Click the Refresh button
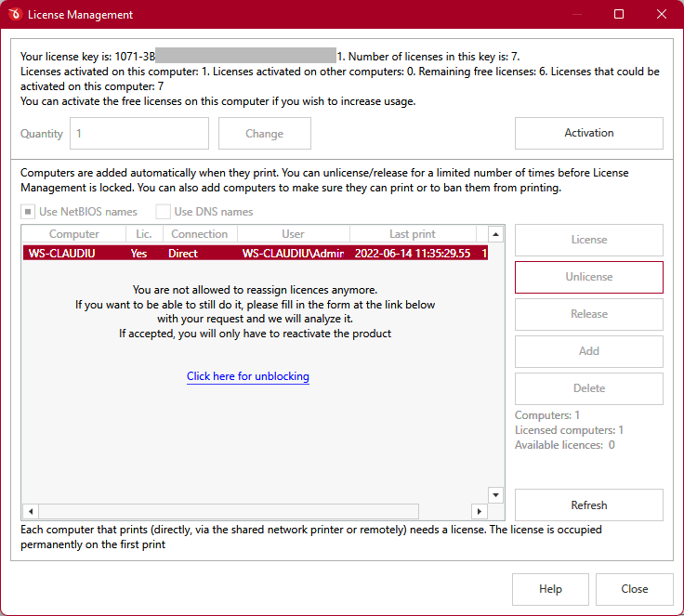684x616 pixels. pyautogui.click(x=589, y=505)
